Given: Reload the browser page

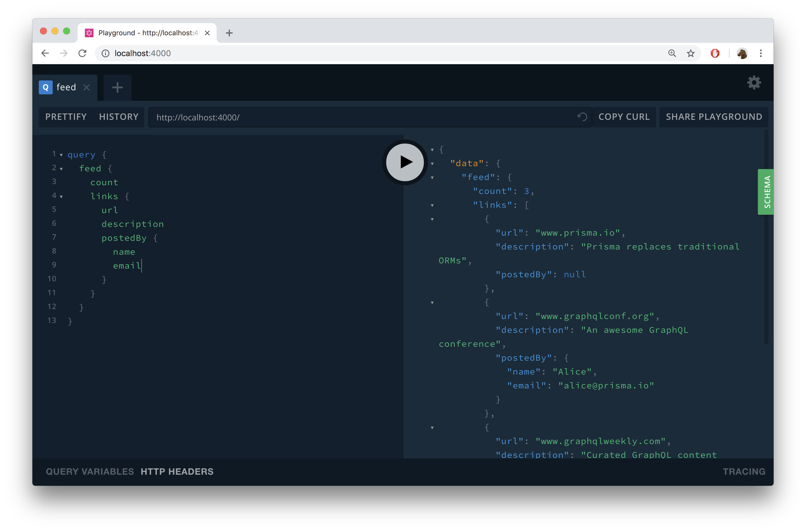Looking at the screenshot, I should click(x=83, y=53).
